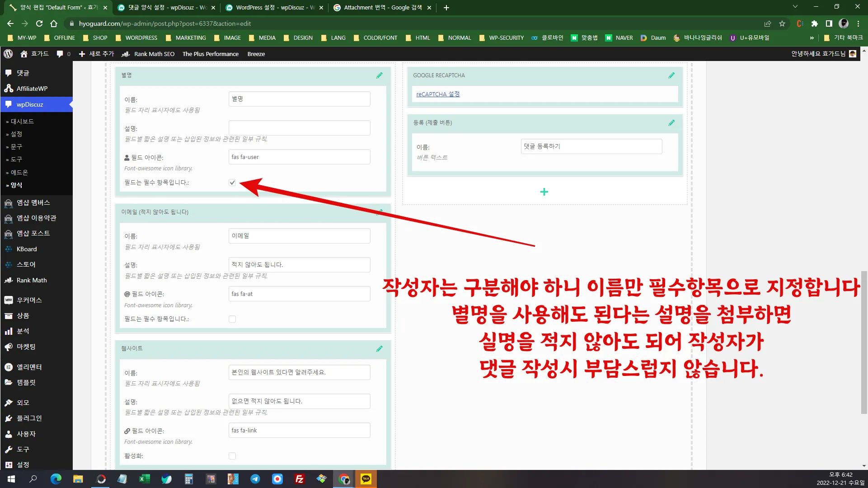The image size is (868, 488).
Task: Go back with browser back arrow
Action: click(10, 23)
